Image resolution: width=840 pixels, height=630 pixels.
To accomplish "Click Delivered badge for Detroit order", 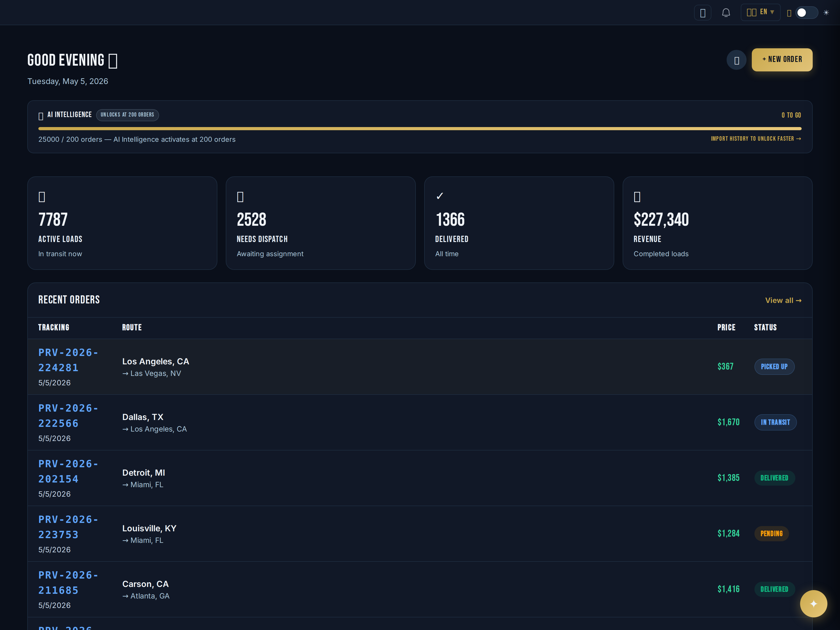I will click(x=774, y=478).
